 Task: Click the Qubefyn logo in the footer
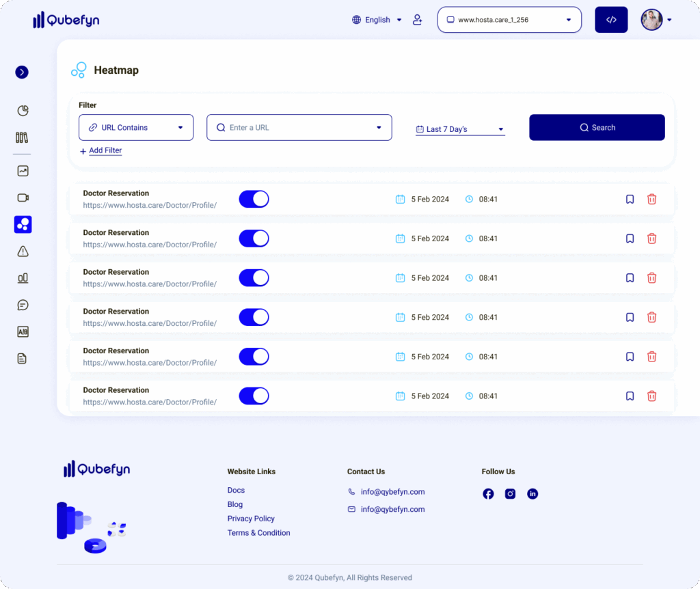(x=96, y=469)
